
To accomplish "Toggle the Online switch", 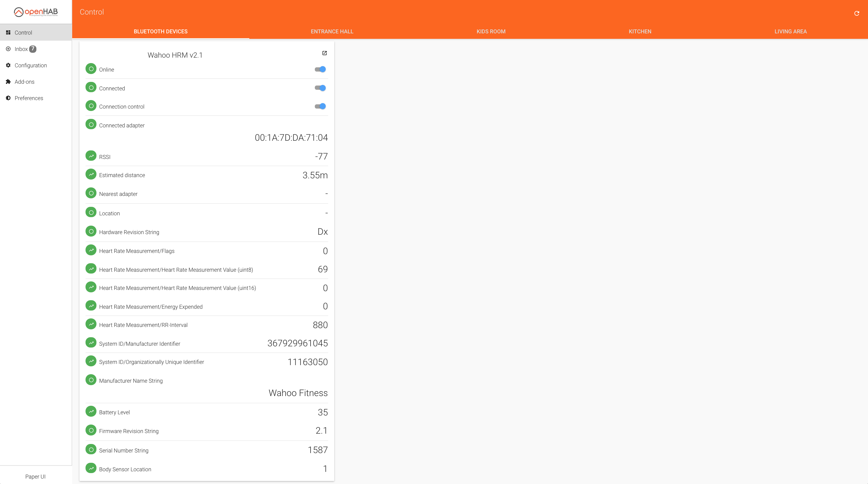I will (320, 69).
